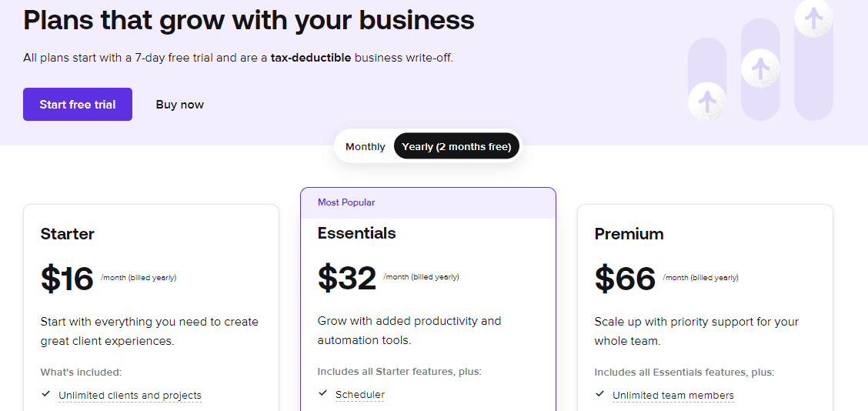Viewport: 868px width, 411px height.
Task: Open Unlimited team members feature details
Action: click(673, 396)
